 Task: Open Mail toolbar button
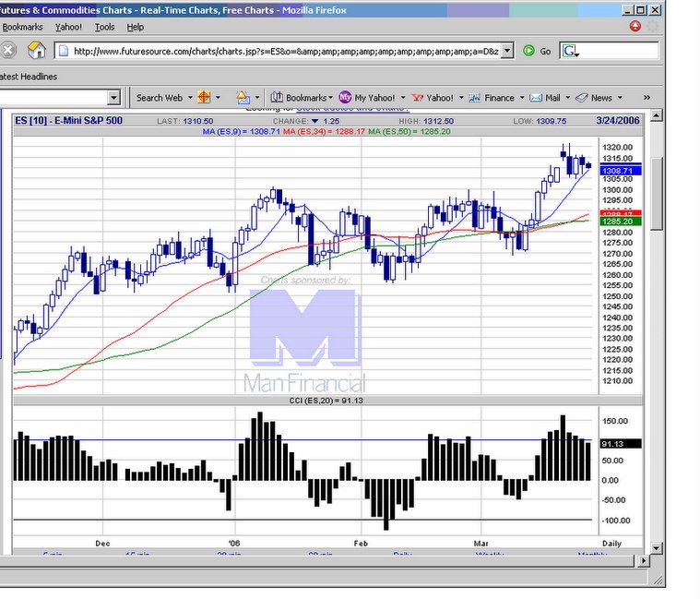click(x=545, y=98)
